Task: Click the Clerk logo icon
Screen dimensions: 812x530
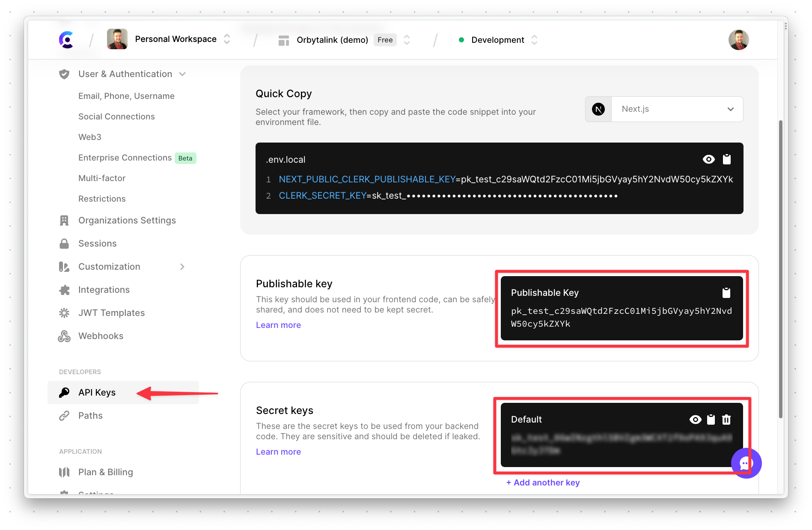Action: click(66, 39)
